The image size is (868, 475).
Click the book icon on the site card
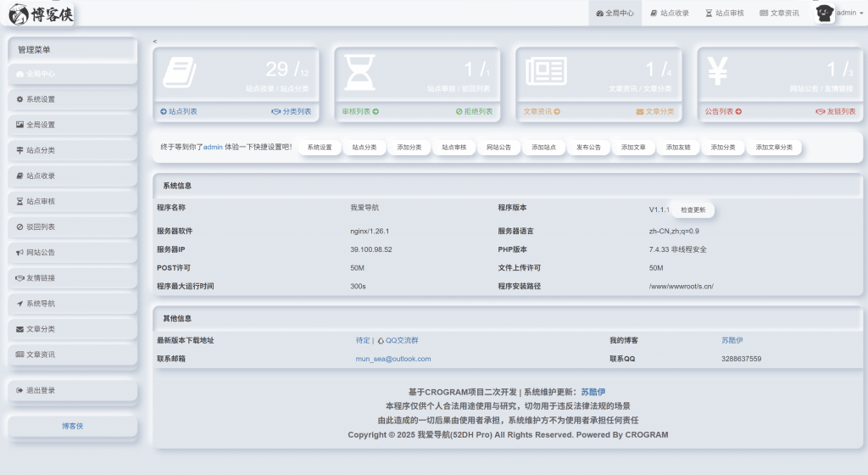coord(180,72)
